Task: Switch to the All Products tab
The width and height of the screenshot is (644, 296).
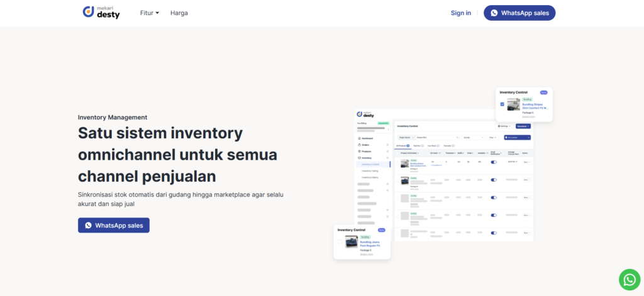Action: point(402,146)
